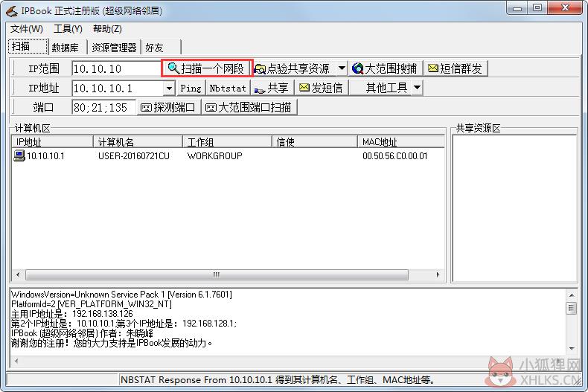Click the icon on 大范围端口扫描
This screenshot has width=588, height=392.
211,108
